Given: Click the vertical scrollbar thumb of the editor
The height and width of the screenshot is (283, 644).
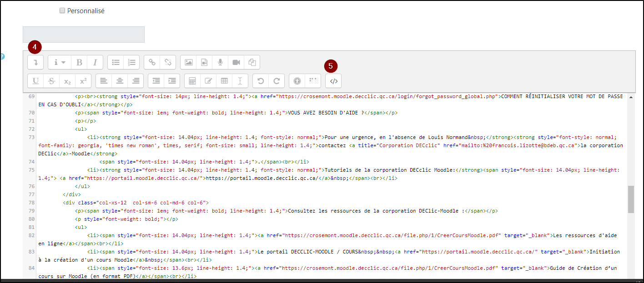Looking at the screenshot, I should click(631, 199).
